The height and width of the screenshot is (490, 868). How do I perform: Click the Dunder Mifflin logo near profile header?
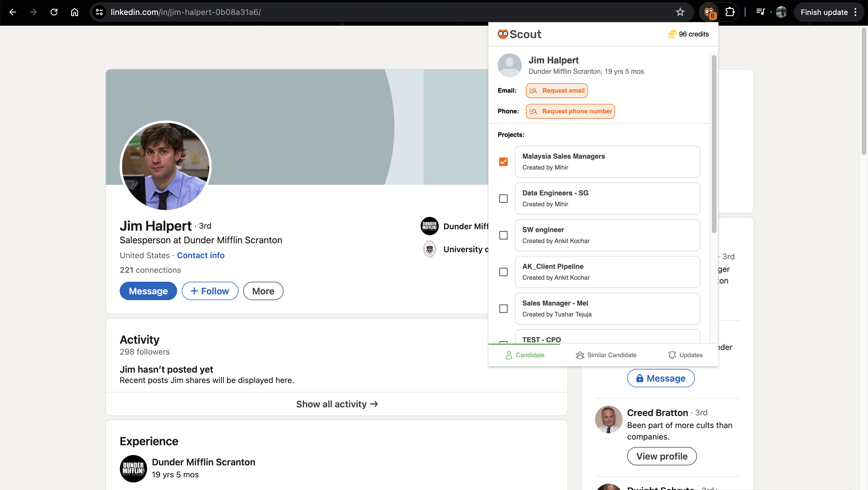tap(429, 226)
